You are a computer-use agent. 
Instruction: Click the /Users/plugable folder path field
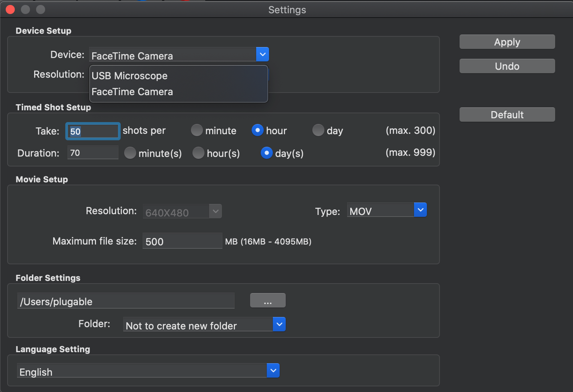pyautogui.click(x=126, y=301)
